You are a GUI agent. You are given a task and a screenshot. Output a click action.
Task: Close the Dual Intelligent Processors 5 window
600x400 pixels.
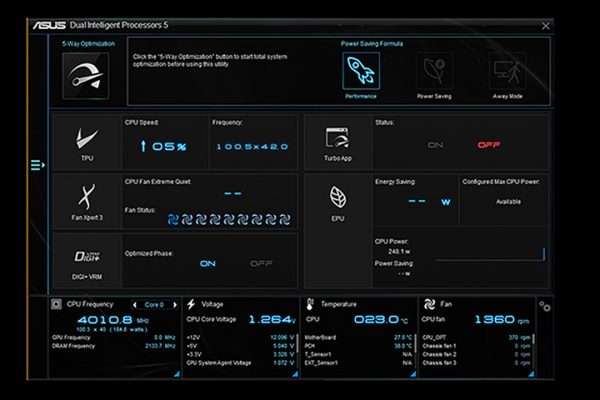point(546,26)
